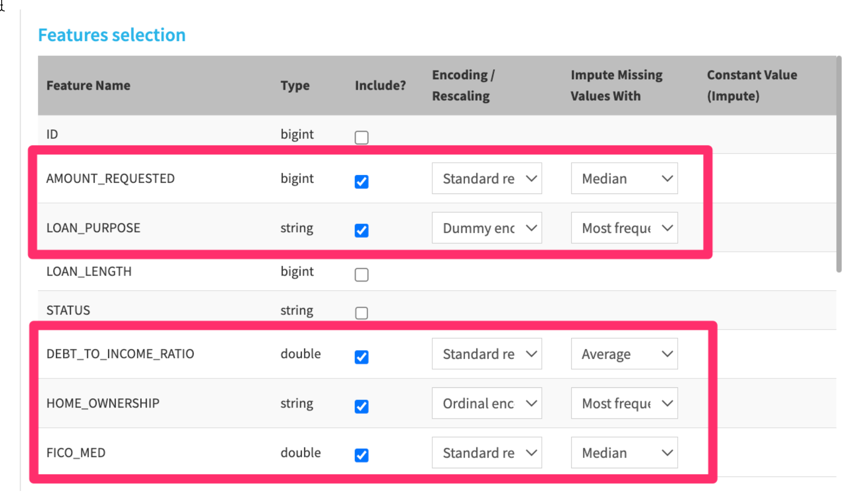Uncheck HOME_OWNERSHIP include checkbox
Screen dimensions: 868x503
pyautogui.click(x=361, y=406)
